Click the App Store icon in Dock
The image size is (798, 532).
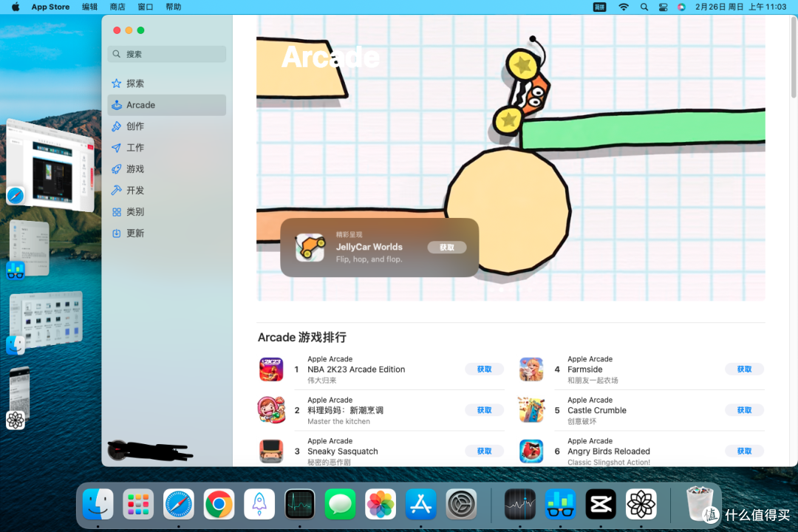pos(421,504)
